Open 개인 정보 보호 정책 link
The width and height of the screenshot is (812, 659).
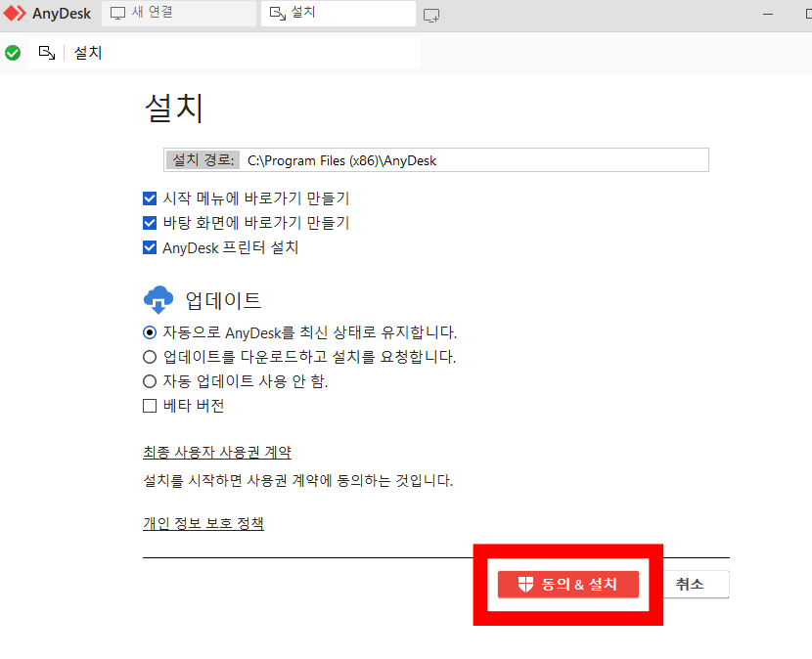[x=203, y=523]
